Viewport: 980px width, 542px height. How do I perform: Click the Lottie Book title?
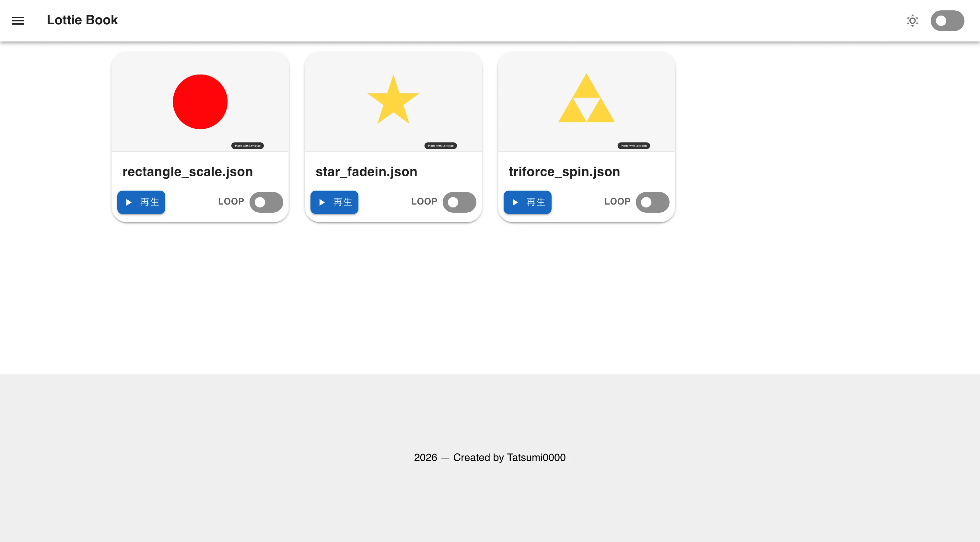tap(82, 20)
